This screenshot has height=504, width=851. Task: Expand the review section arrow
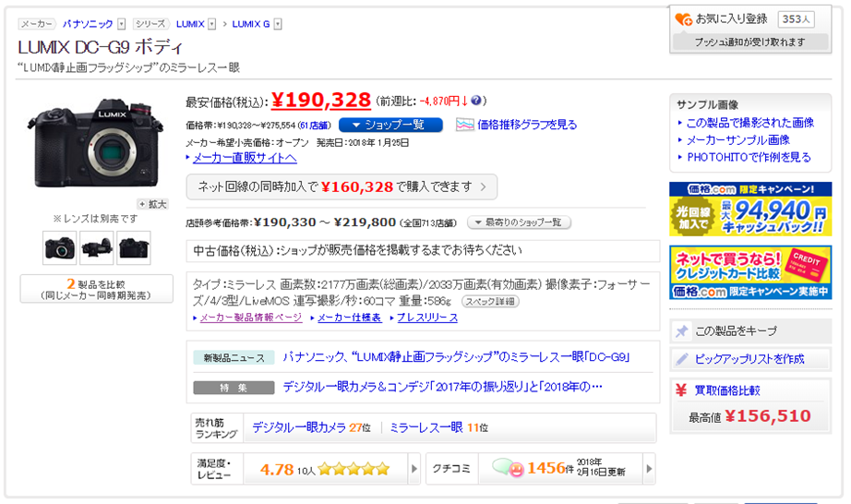tap(414, 469)
